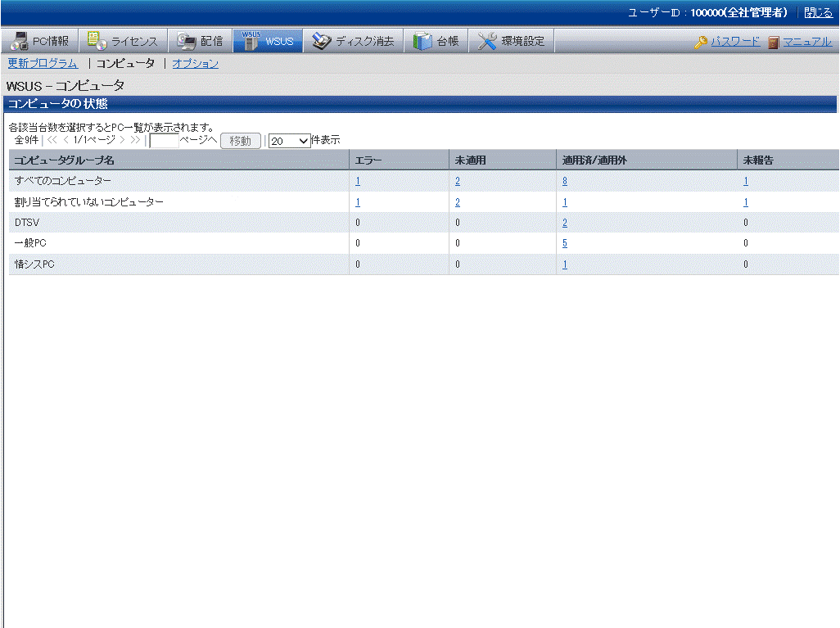Open 適用済/適用外 count 2 for DTSV

click(565, 223)
